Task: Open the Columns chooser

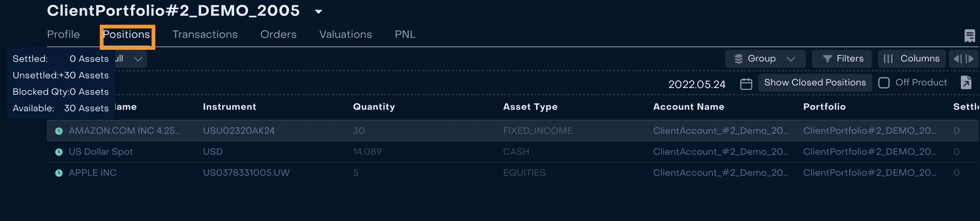Action: [911, 59]
